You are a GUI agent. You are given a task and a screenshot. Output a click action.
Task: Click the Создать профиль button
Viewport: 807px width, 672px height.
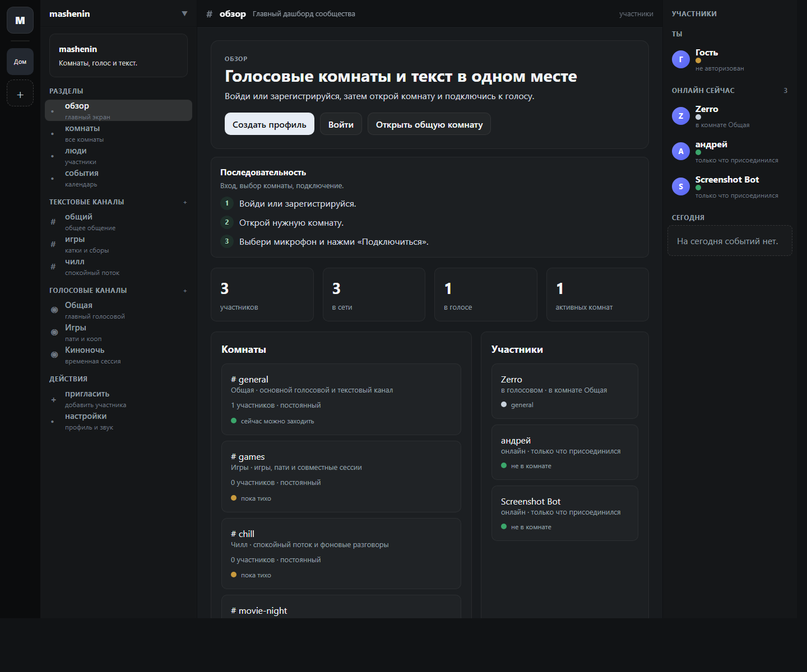[270, 124]
